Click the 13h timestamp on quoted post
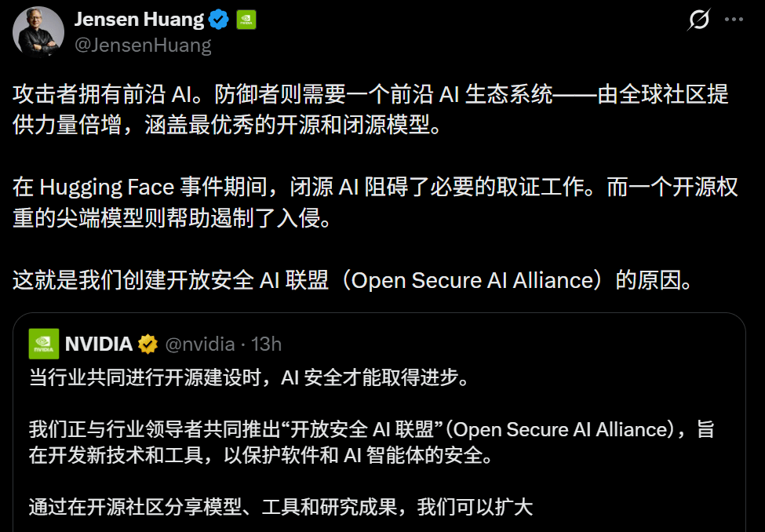Viewport: 765px width, 532px height. (x=267, y=344)
